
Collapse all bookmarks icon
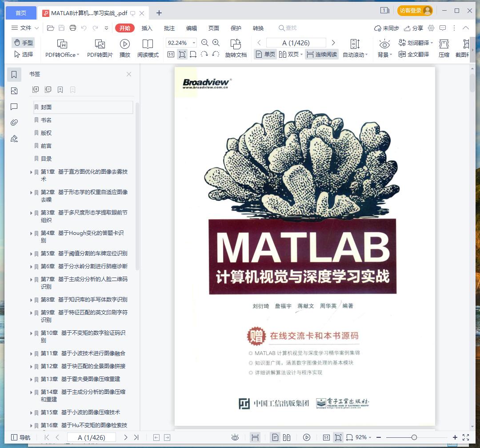pos(48,90)
